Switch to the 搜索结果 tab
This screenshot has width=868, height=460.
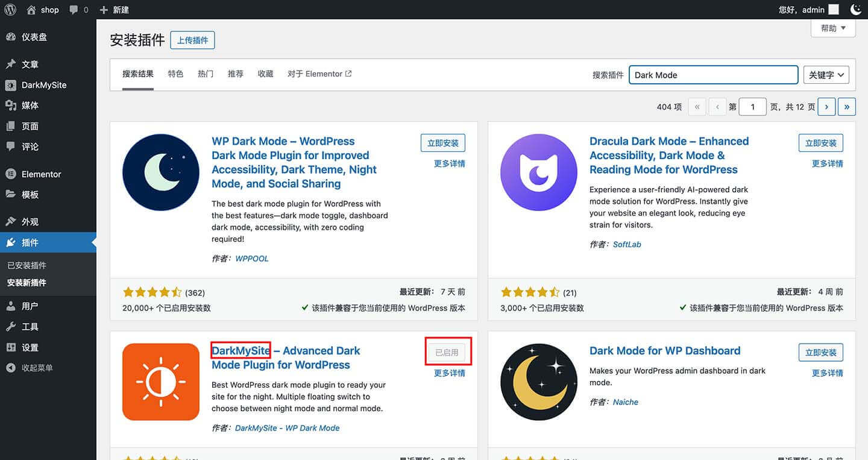pos(138,74)
